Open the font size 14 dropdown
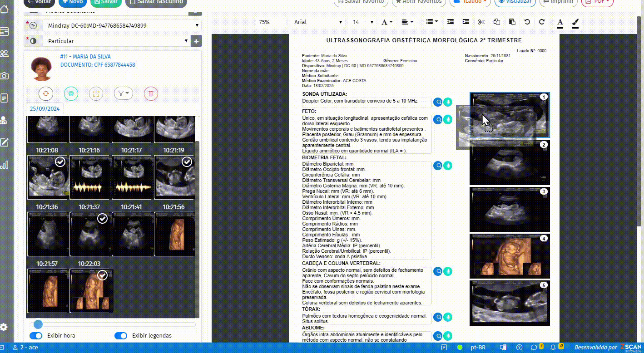Screen dimensions: 644x353 coord(362,22)
